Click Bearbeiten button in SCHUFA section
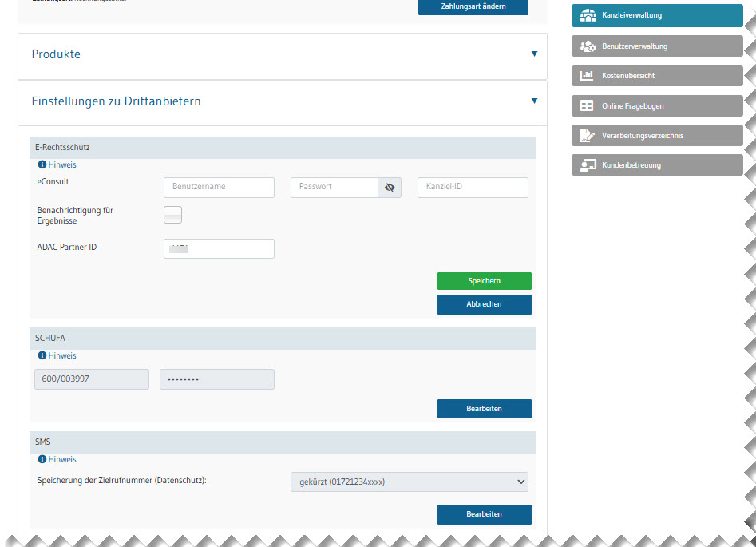The width and height of the screenshot is (756, 547). tap(484, 409)
